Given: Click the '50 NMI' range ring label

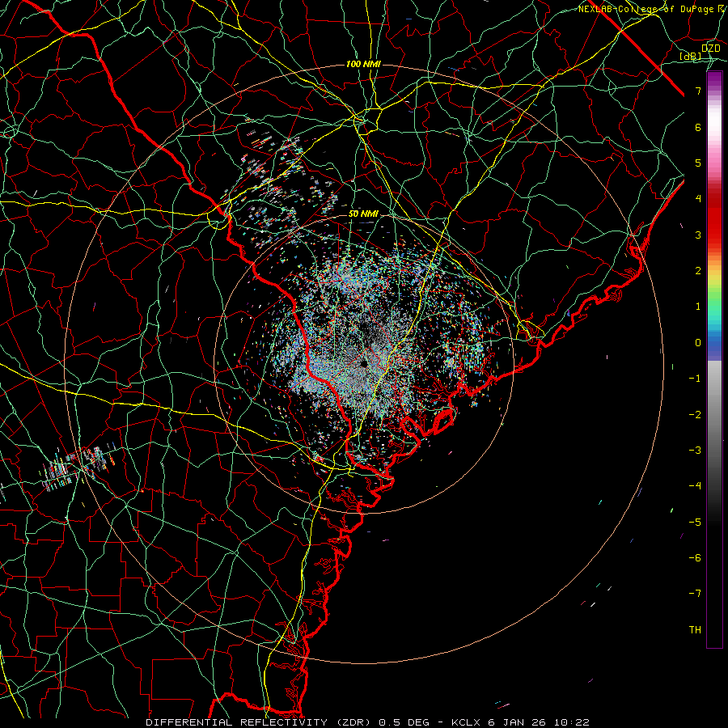Looking at the screenshot, I should [x=363, y=214].
